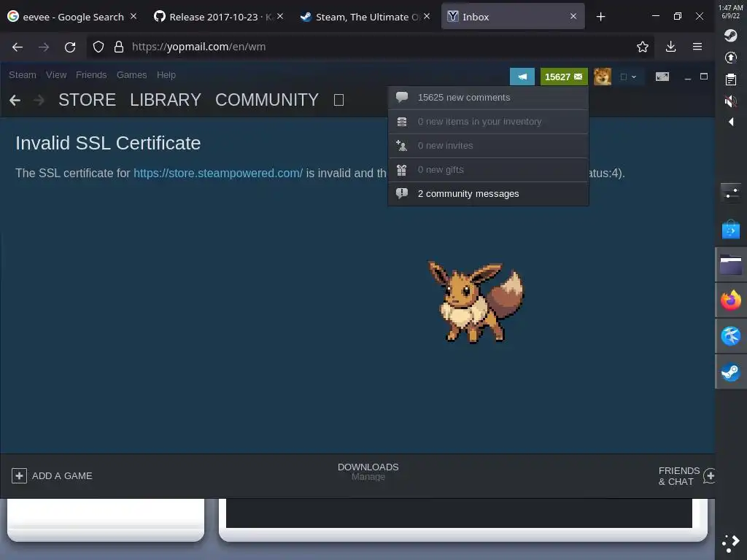Switch to Release 2017-10-23 GitHub tab
The width and height of the screenshot is (747, 560).
[x=214, y=17]
